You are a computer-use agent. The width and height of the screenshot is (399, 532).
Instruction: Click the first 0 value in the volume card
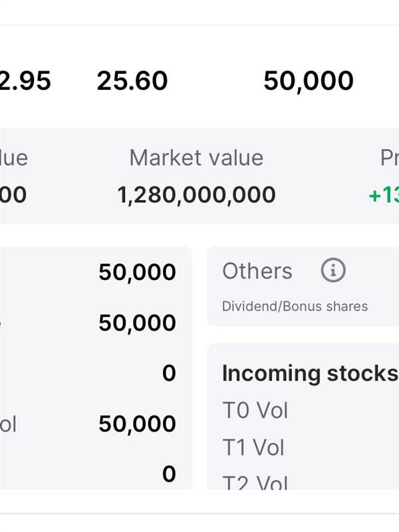169,373
